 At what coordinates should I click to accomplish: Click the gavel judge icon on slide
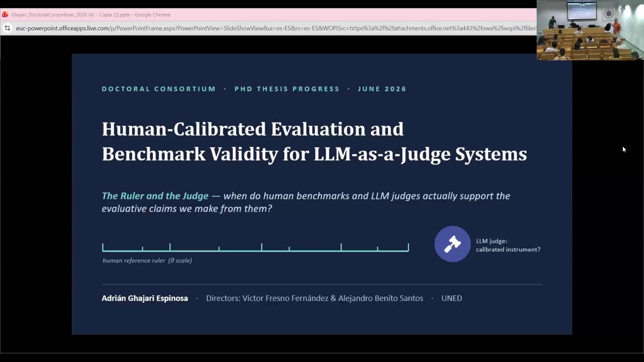[452, 244]
